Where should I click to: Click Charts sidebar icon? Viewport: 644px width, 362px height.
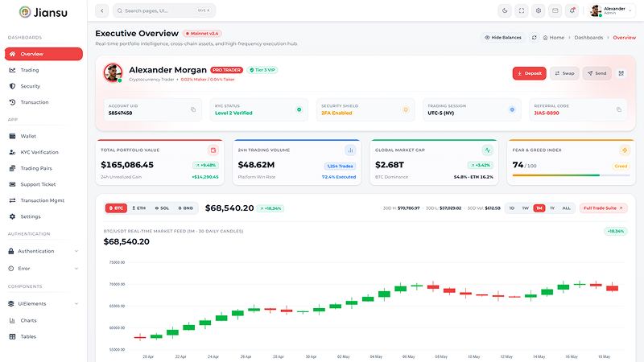12,320
